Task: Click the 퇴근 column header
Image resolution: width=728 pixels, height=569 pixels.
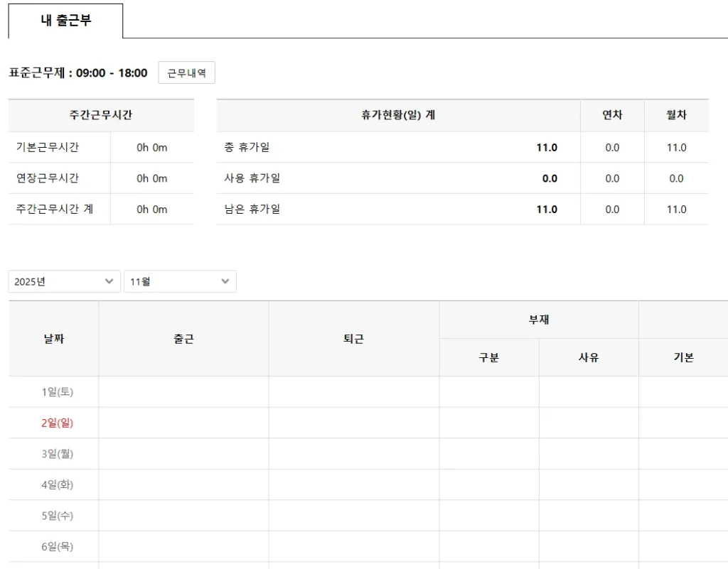Action: 353,339
